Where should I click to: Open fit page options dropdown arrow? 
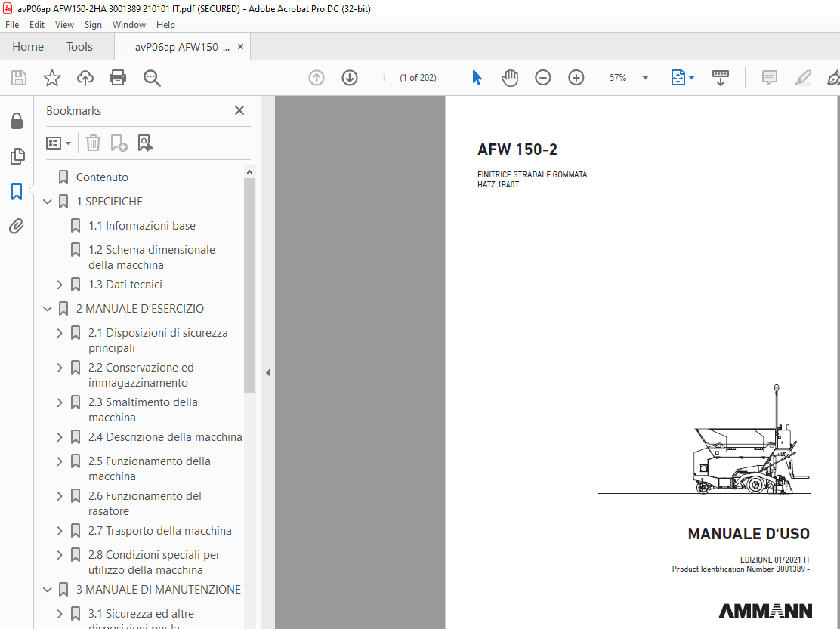pyautogui.click(x=692, y=78)
